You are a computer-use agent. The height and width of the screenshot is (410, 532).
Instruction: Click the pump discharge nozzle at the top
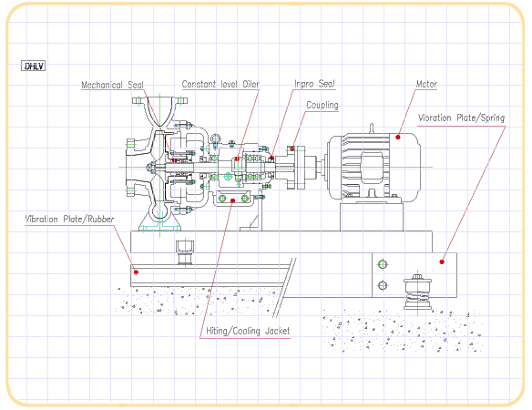(159, 101)
